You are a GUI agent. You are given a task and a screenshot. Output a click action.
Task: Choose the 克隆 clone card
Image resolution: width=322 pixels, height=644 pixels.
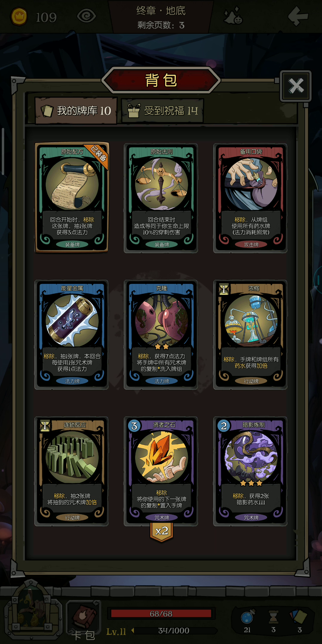(x=161, y=335)
